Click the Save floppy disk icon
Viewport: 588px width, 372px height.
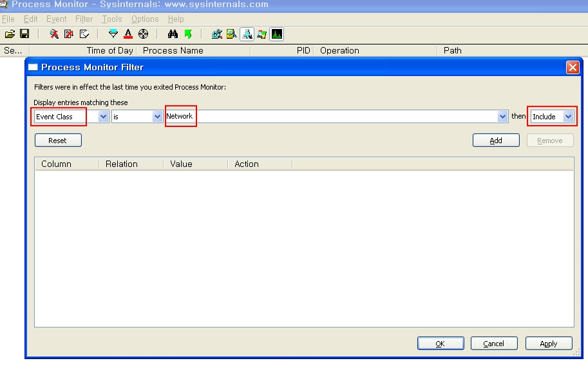click(x=24, y=34)
